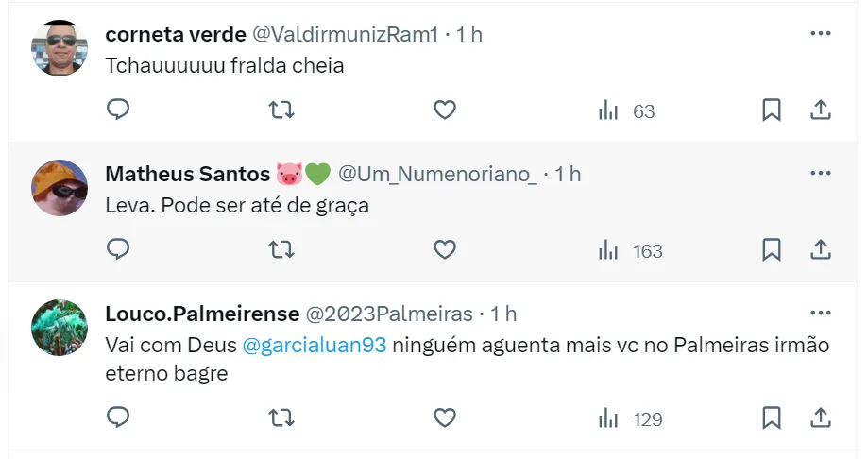Retweet Louco.Palmeirense's tweet
Screen dimensions: 868x459
click(281, 417)
